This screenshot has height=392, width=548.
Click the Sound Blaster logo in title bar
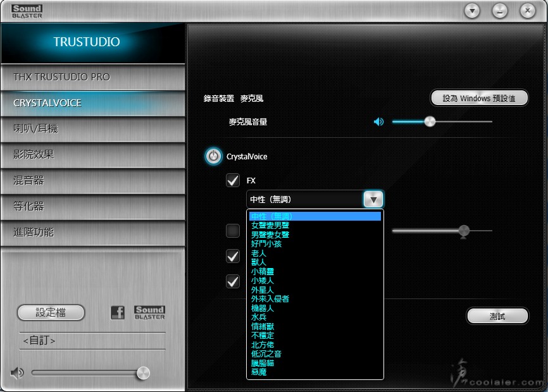pos(27,11)
